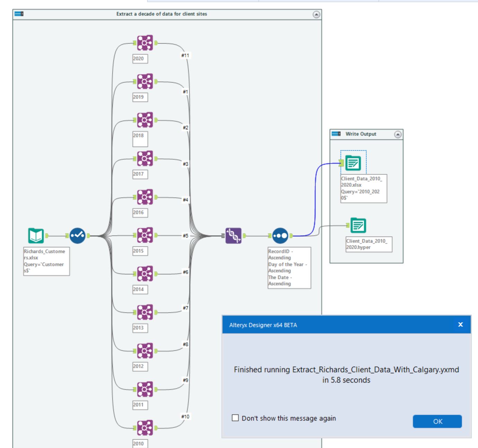
Task: Click the '2017' annotation label
Action: 140,174
